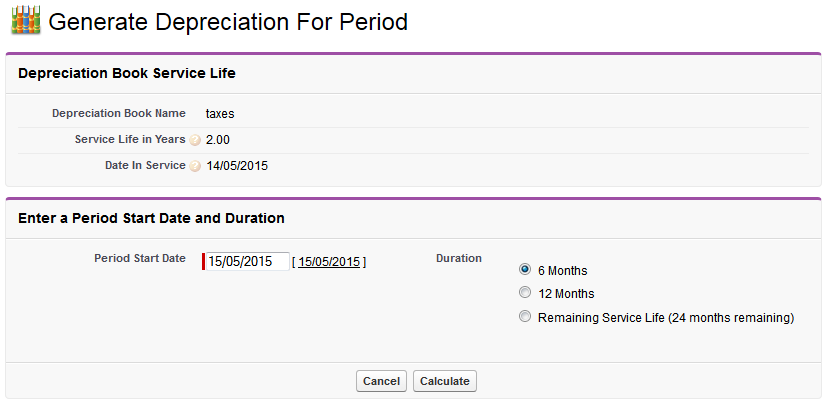This screenshot has height=402, width=824.
Task: Click the Enter a Period Start Date header
Action: (x=151, y=218)
